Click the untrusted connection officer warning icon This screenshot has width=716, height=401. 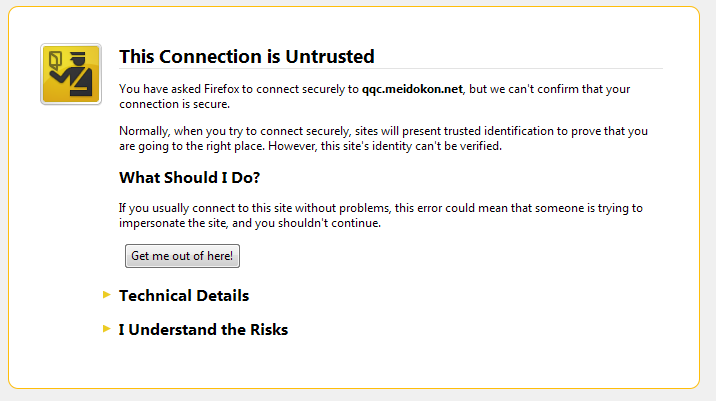pos(70,74)
